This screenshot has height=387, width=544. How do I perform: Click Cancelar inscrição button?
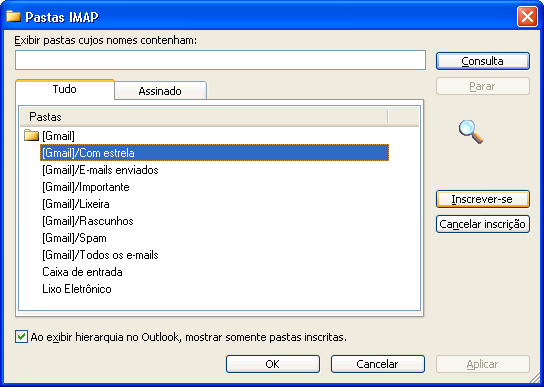point(483,224)
